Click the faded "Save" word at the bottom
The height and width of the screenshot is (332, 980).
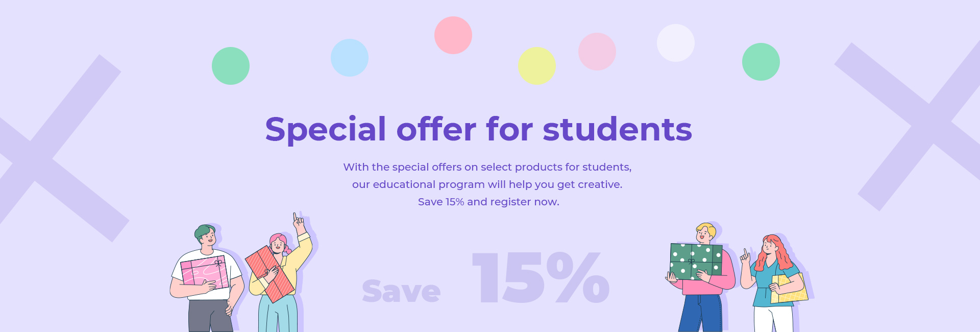click(401, 291)
